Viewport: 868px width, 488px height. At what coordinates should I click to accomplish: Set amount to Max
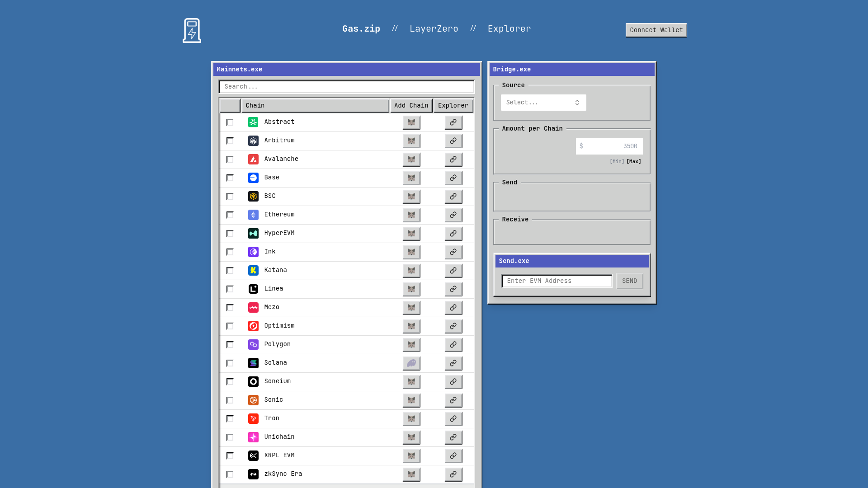click(634, 161)
